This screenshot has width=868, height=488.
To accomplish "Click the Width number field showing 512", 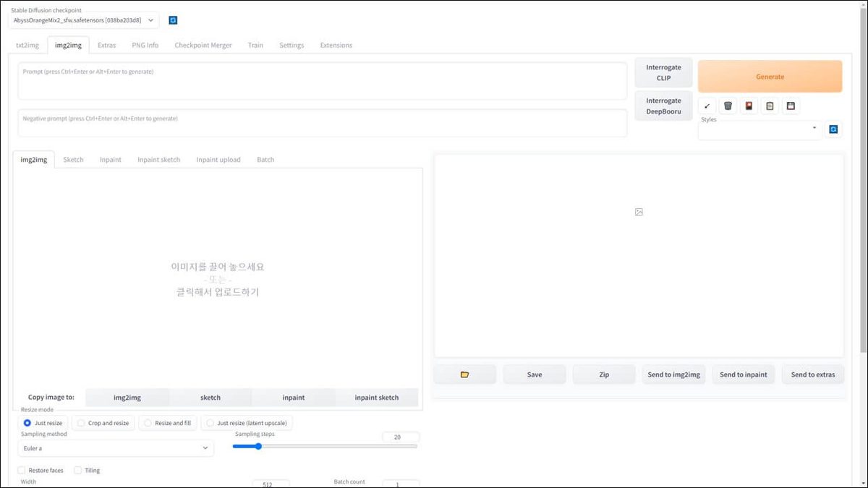I will point(271,484).
